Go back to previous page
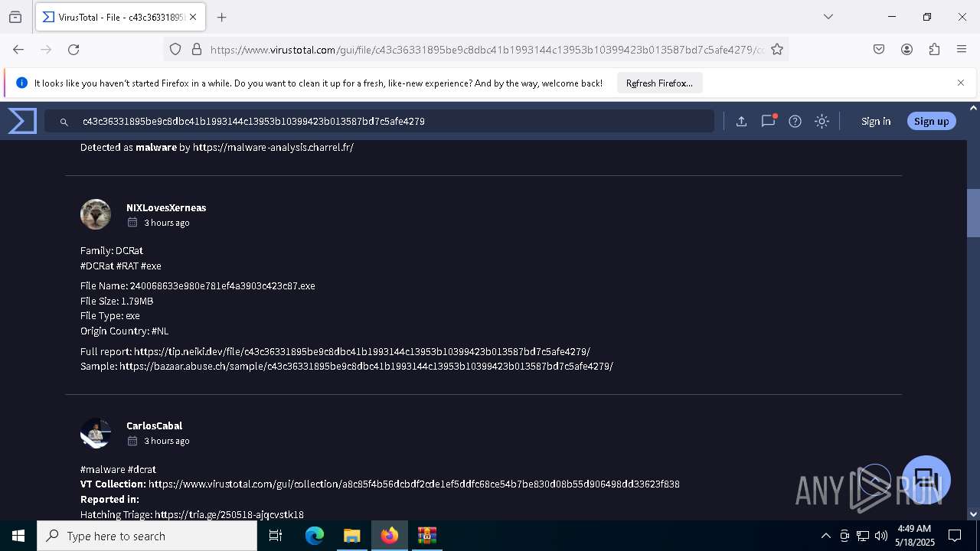Viewport: 980px width, 551px height. 18,49
